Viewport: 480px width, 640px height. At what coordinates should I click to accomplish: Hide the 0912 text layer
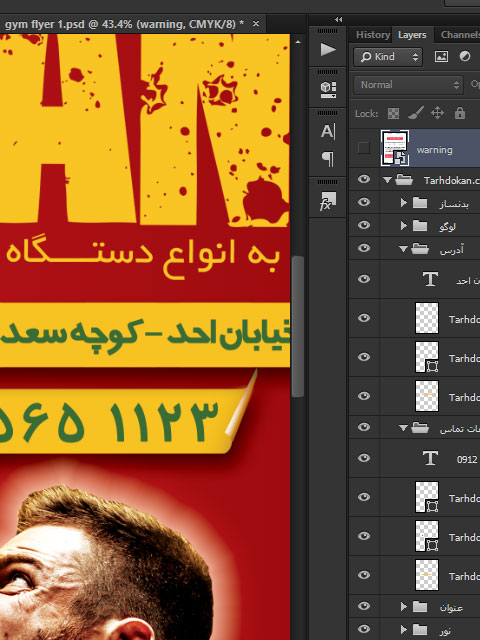[364, 458]
